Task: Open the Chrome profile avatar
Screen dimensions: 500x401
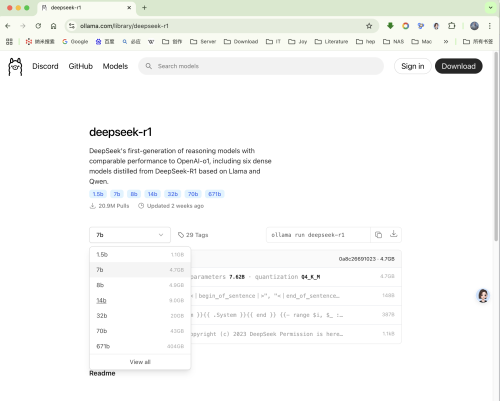Action: (474, 26)
